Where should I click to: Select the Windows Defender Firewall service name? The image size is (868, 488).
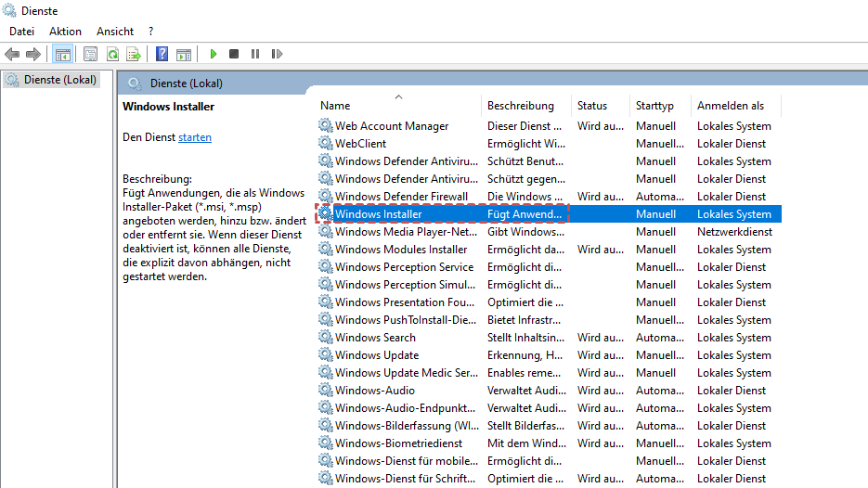(401, 197)
